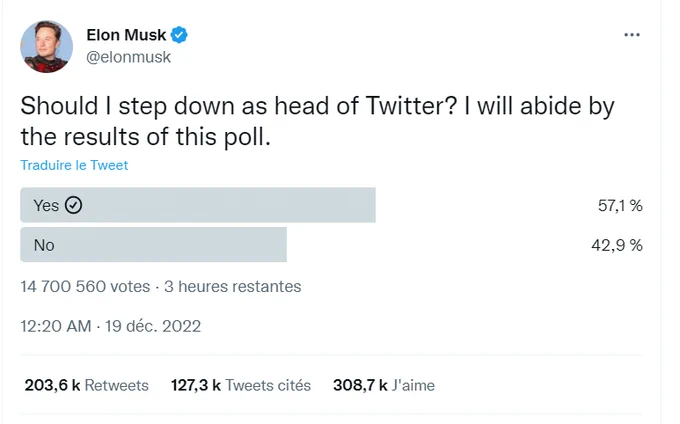Select the Yes poll result bar
This screenshot has height=424, width=680.
point(198,205)
